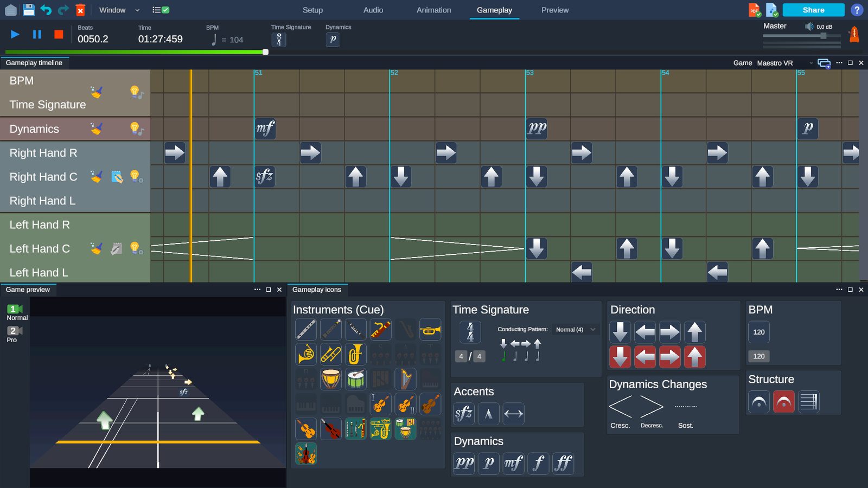This screenshot has height=488, width=868.
Task: Switch to the Animation tab
Action: (433, 10)
